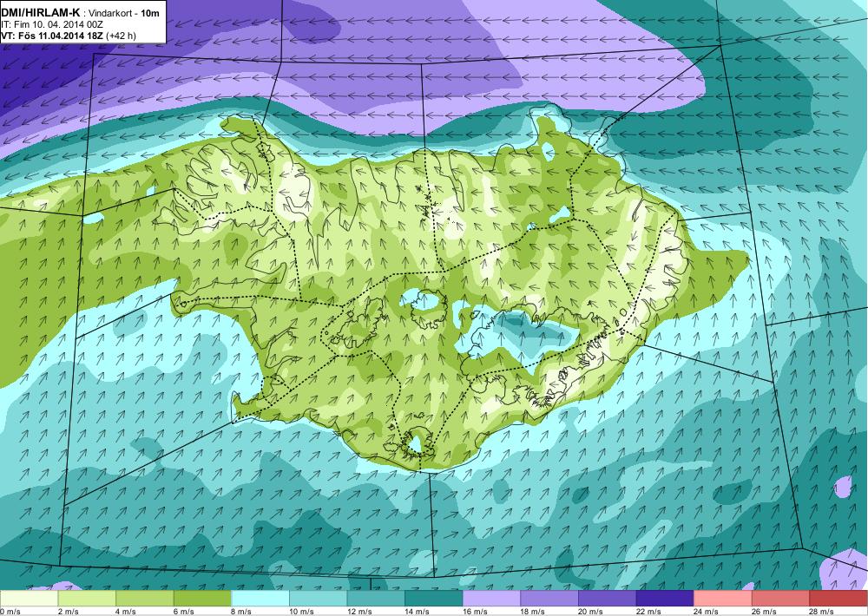Pick the legend swatch between 20 and 22 m/s

[608, 599]
